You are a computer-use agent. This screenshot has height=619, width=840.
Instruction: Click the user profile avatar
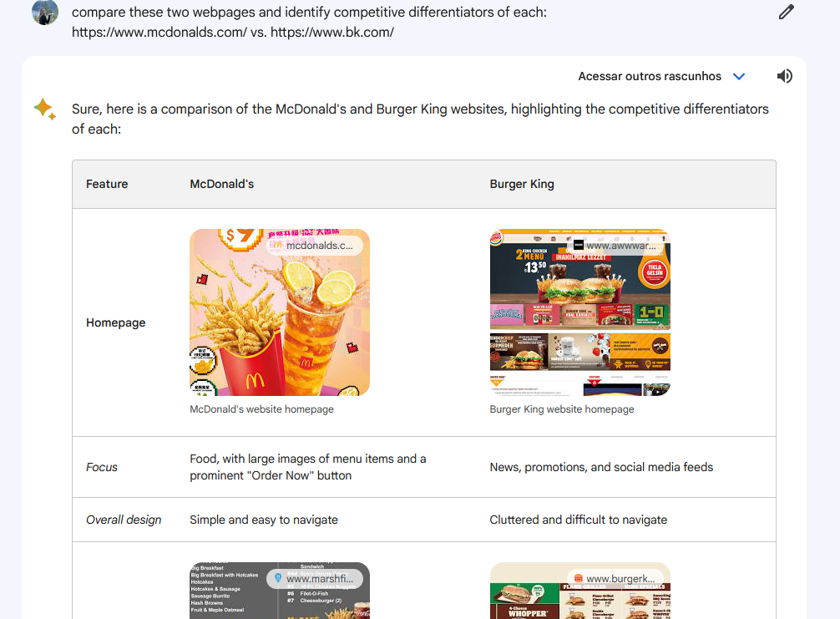pos(45,13)
